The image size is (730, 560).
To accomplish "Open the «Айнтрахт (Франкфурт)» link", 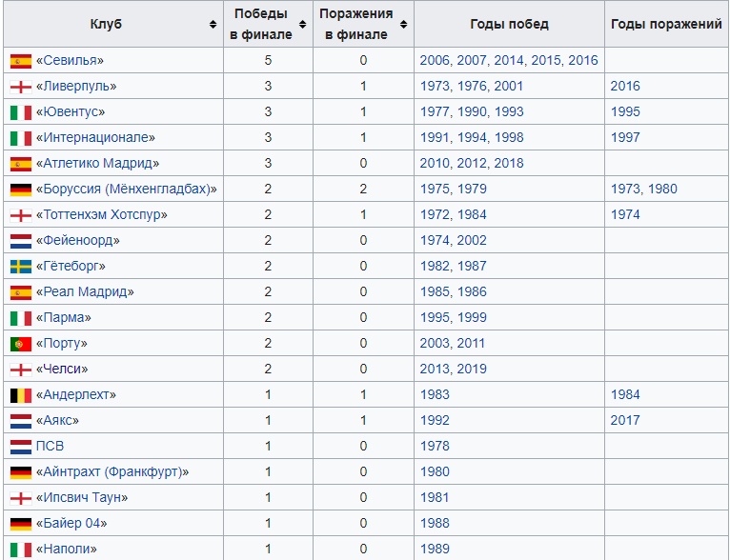I will pos(112,471).
